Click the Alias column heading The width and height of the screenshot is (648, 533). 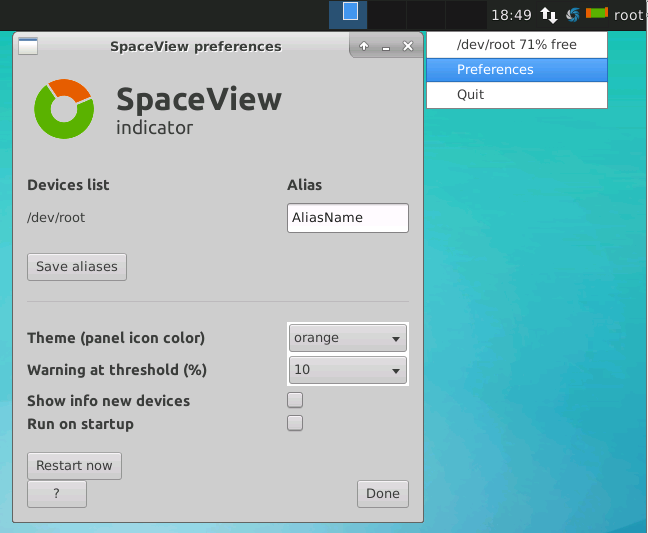[x=305, y=185]
